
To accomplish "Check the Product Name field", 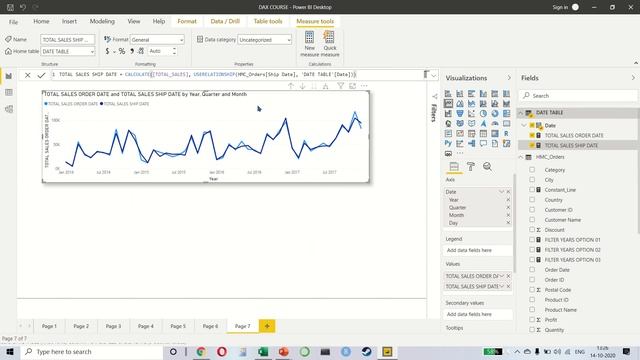I will 532,310.
